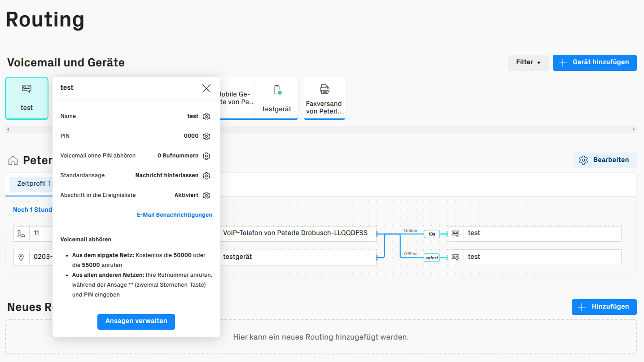Open gear for Voicemail ohne PIN abhören

point(206,156)
